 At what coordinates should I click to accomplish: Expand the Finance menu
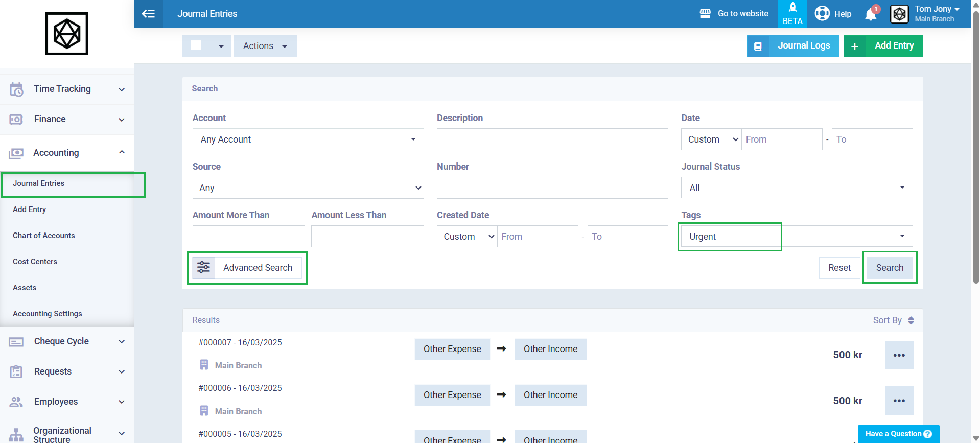122,120
